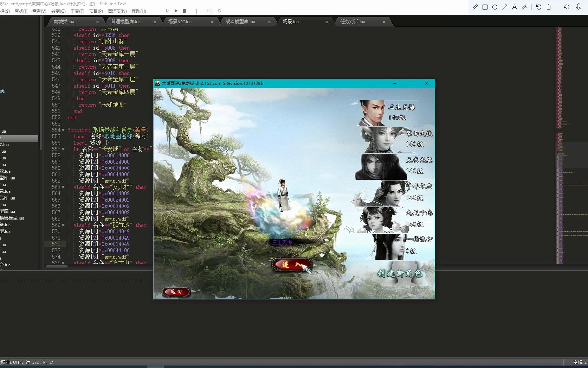The width and height of the screenshot is (588, 368).
Task: Open 换兽模型.lua in the sidebar
Action: tap(12, 218)
